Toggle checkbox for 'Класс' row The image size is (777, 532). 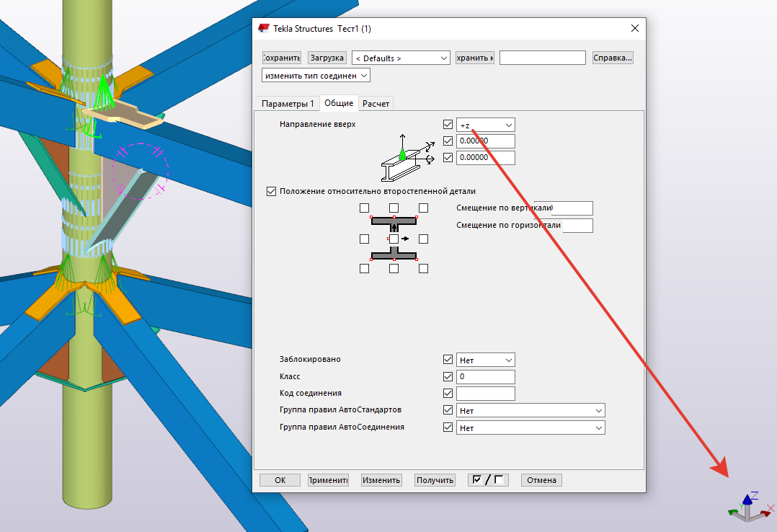coord(448,376)
